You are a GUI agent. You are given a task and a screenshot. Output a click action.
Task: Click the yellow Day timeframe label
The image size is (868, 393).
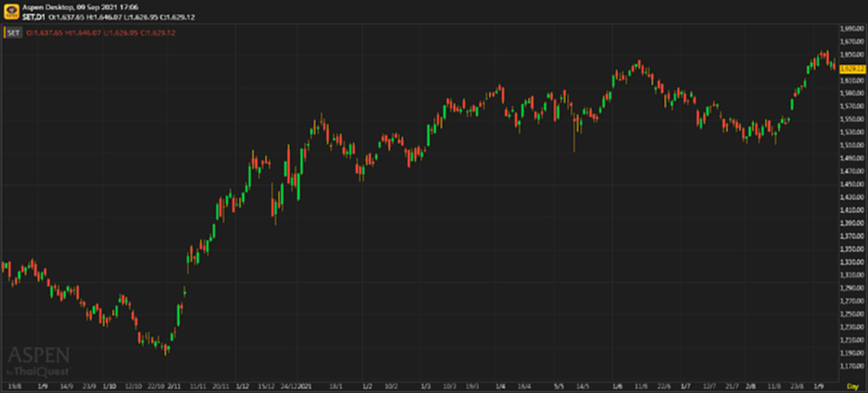853,386
